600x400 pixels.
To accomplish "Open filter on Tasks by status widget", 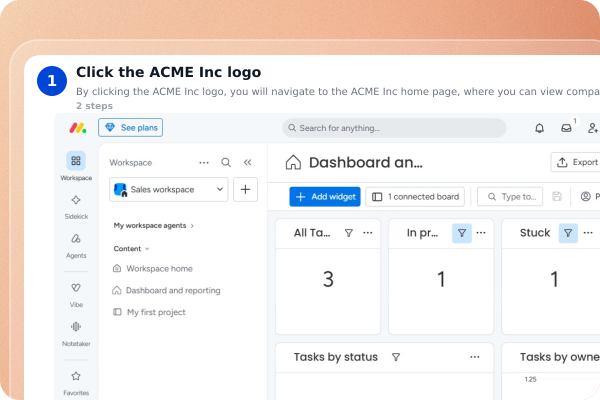I will point(396,357).
